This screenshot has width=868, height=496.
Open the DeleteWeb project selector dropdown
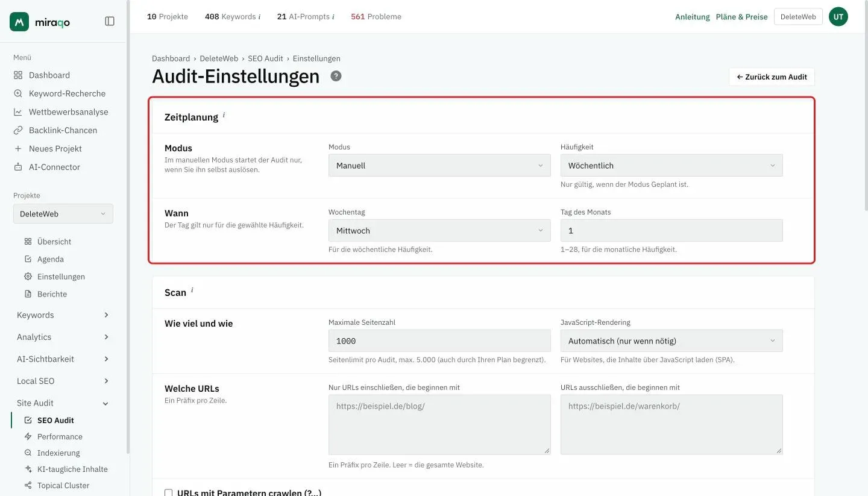click(63, 214)
